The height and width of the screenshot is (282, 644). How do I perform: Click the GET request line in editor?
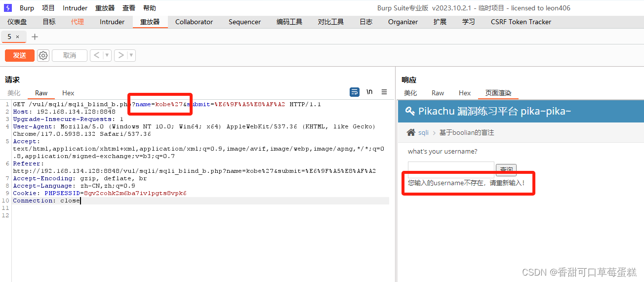click(x=167, y=104)
